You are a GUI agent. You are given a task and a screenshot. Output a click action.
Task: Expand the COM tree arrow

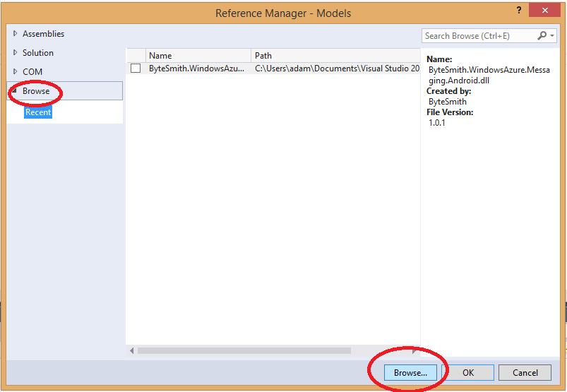click(16, 71)
